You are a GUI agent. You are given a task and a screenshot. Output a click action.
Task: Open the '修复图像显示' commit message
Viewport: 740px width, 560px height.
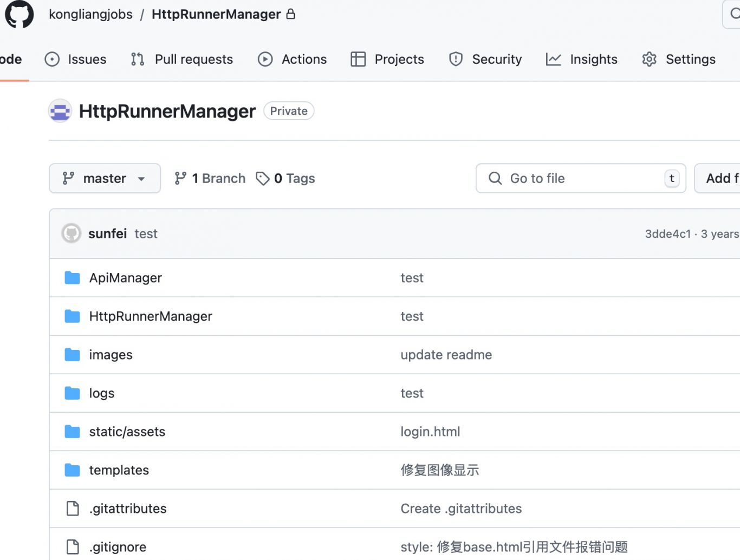pos(440,470)
